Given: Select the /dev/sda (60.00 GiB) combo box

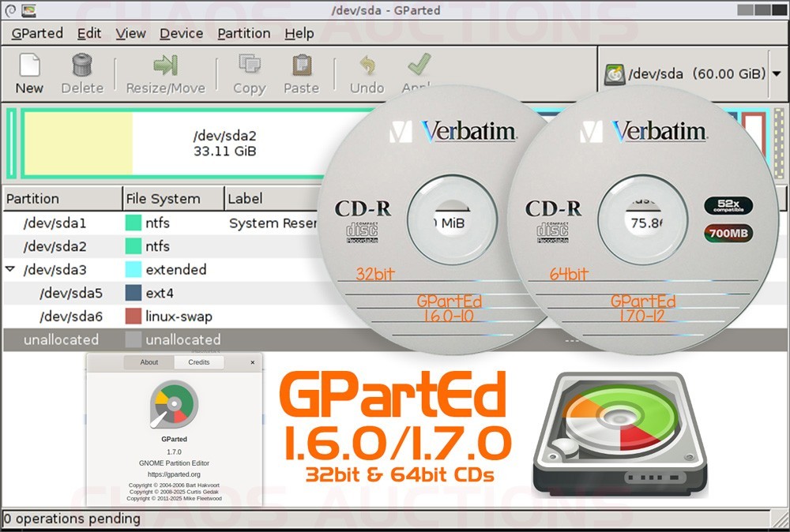Looking at the screenshot, I should pyautogui.click(x=692, y=74).
